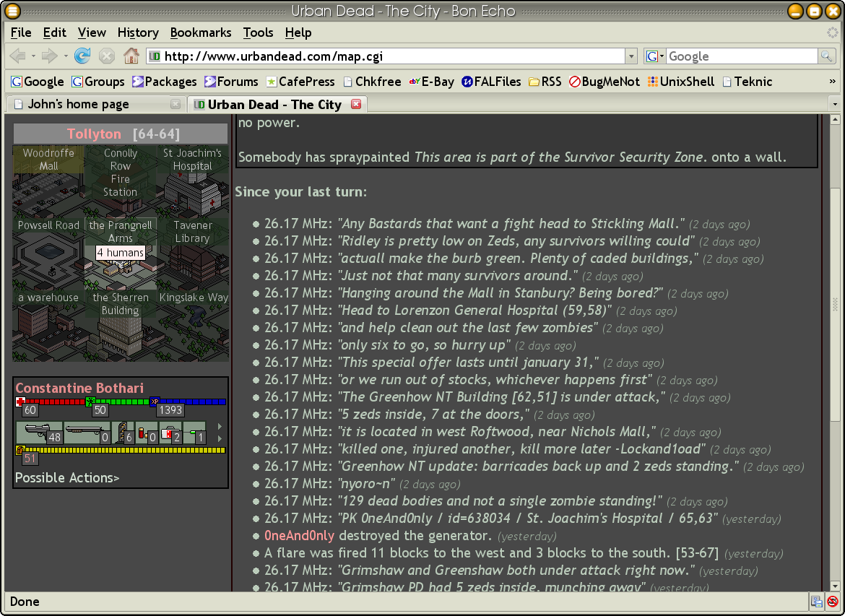Screen dimensions: 845x616
Task: Click the browser Reload icon
Action: click(82, 56)
